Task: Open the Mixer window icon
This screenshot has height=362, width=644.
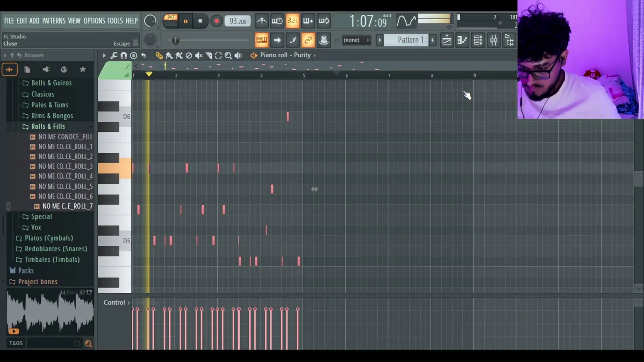Action: [x=494, y=40]
